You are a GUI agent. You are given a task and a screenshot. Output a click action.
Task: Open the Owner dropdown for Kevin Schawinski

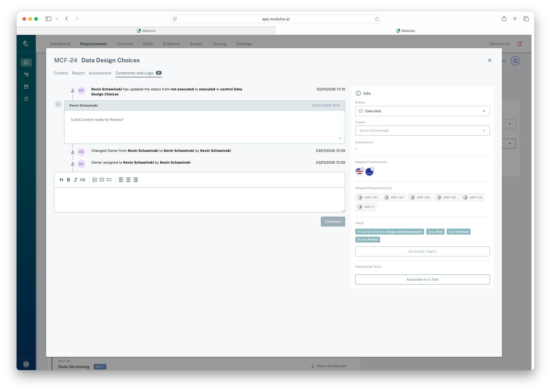422,130
